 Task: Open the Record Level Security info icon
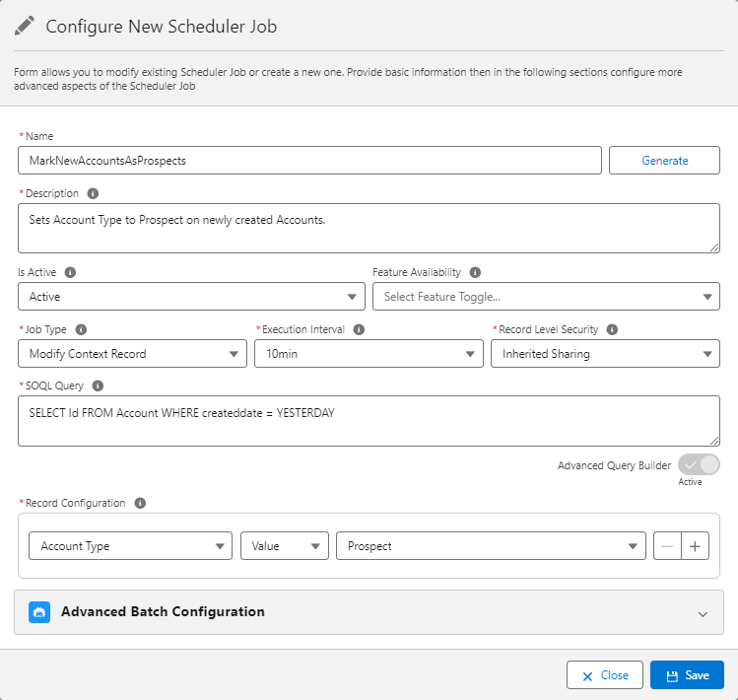[612, 329]
